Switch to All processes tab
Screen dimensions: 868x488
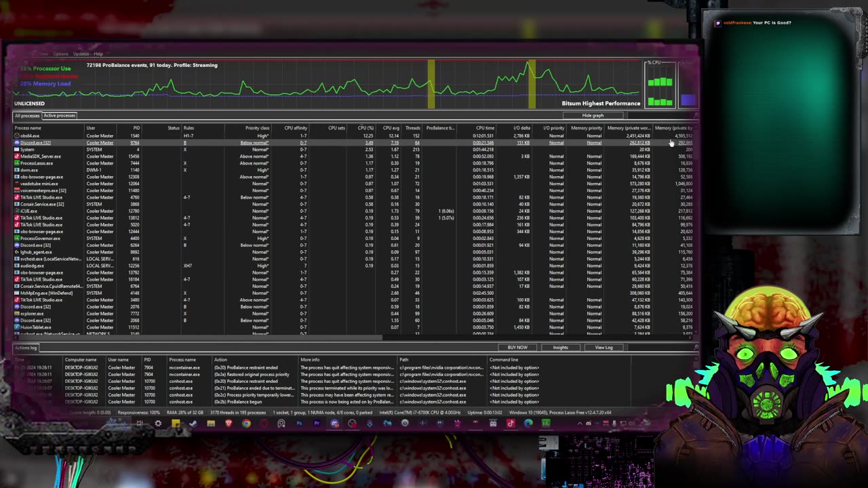(27, 115)
